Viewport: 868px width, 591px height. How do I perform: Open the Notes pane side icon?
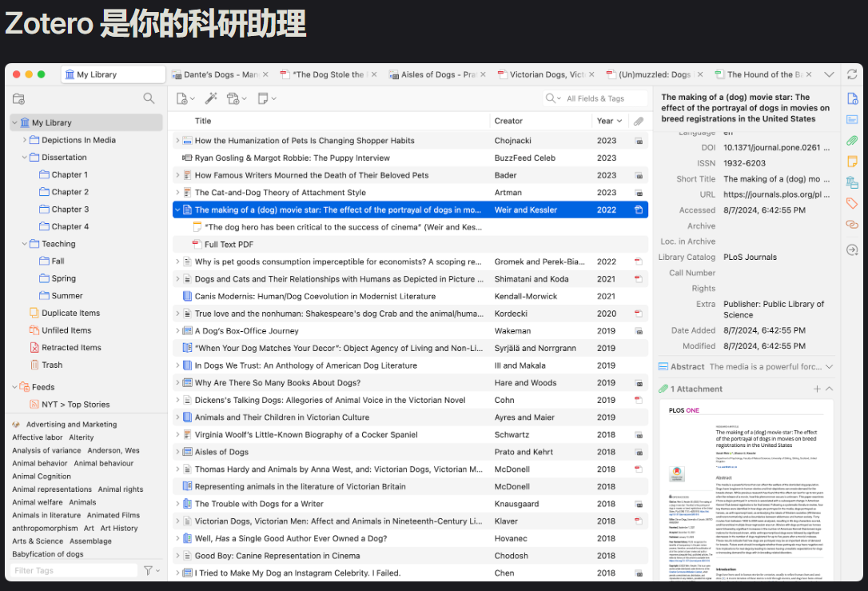point(852,162)
